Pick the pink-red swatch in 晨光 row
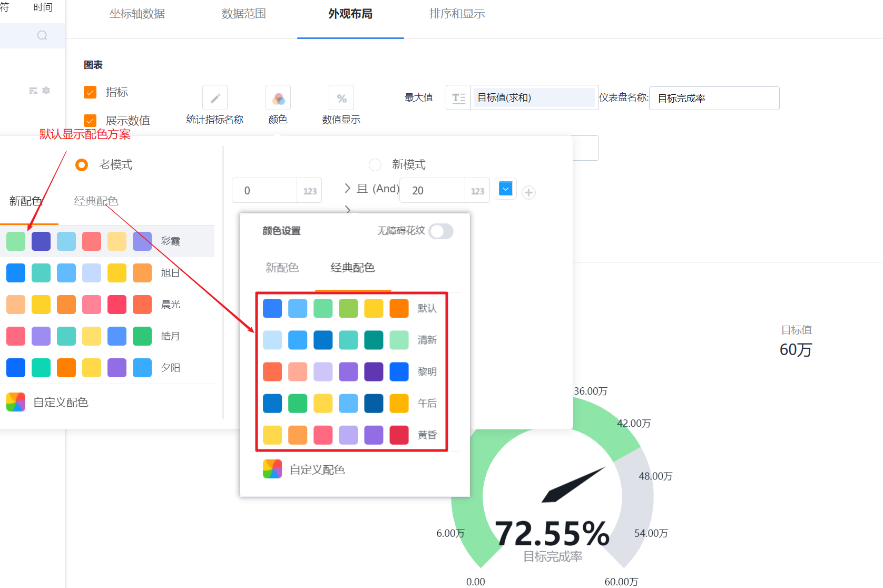The width and height of the screenshot is (883, 588). 117,305
